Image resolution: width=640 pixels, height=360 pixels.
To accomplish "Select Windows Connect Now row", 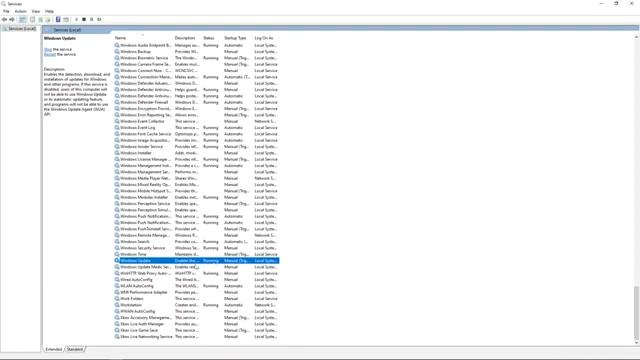I will pyautogui.click(x=197, y=71).
